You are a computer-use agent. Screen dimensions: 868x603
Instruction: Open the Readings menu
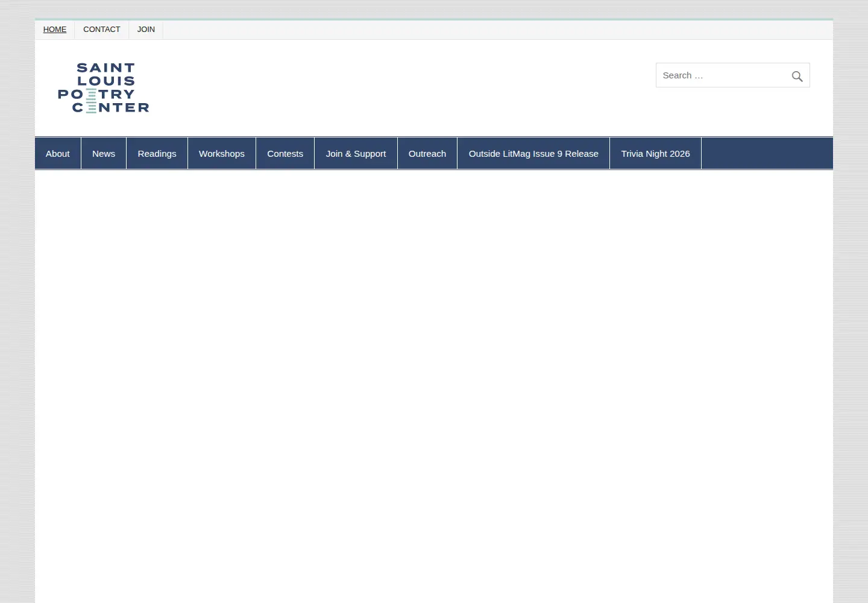[x=157, y=154]
